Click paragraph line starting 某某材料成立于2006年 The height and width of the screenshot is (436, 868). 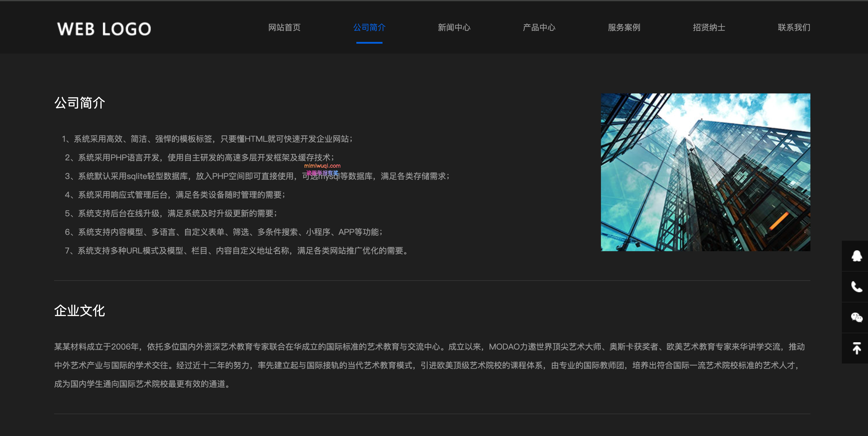(429, 347)
